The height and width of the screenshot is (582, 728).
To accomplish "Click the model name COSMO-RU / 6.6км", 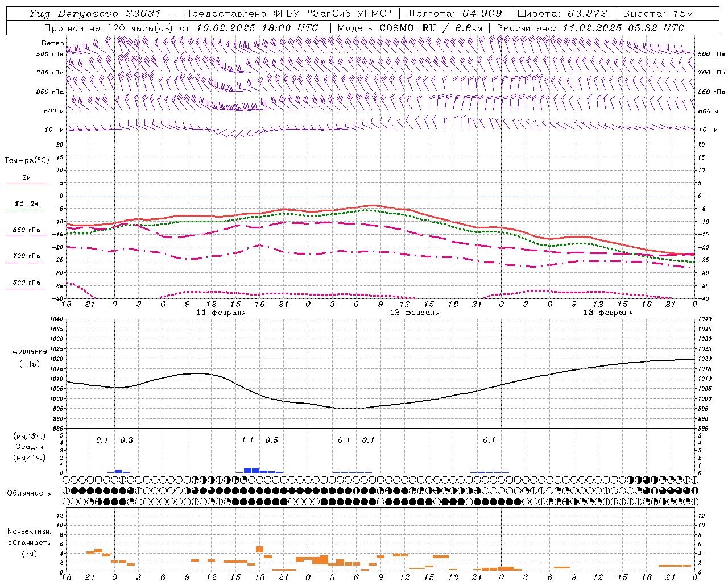I will pyautogui.click(x=431, y=28).
